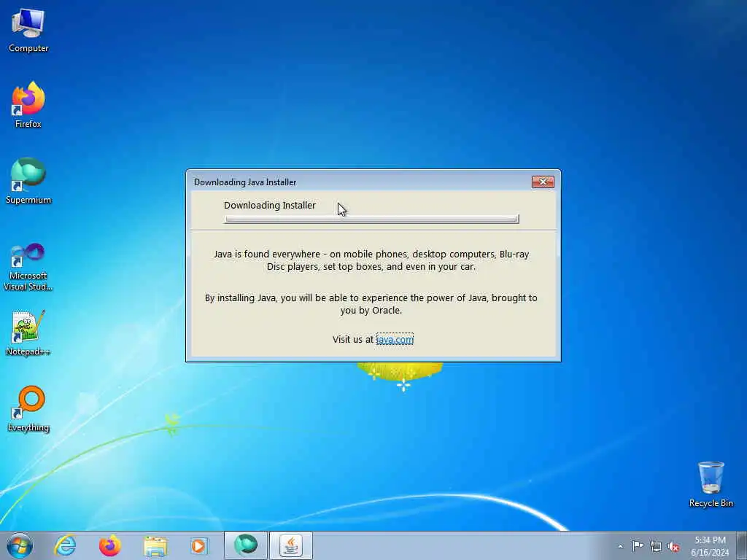Viewport: 747px width, 560px height.
Task: Launch Firefox from the taskbar
Action: tap(109, 545)
